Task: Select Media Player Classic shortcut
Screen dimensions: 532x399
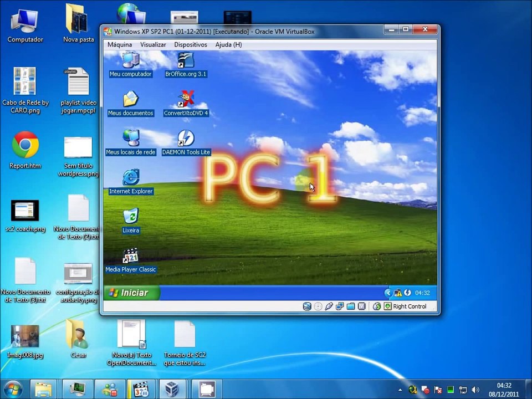Action: [131, 260]
